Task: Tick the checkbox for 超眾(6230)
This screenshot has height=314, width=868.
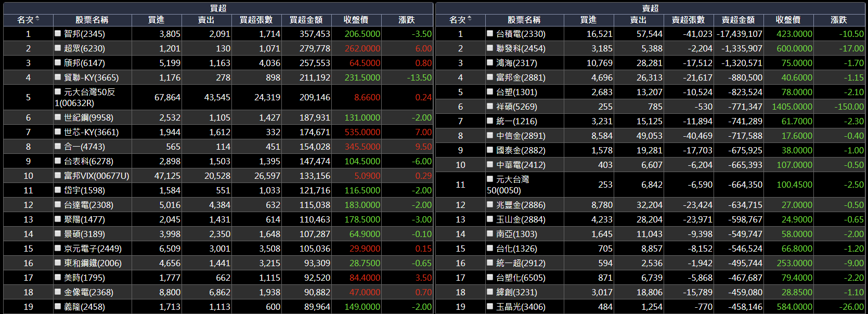Action: click(x=58, y=48)
